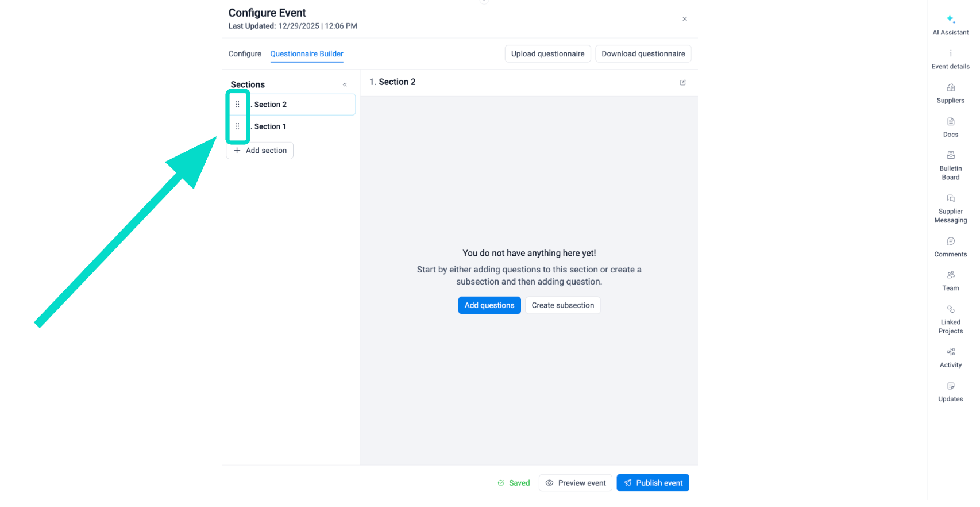Select Section 1 in the sections list
980x507 pixels.
(270, 126)
